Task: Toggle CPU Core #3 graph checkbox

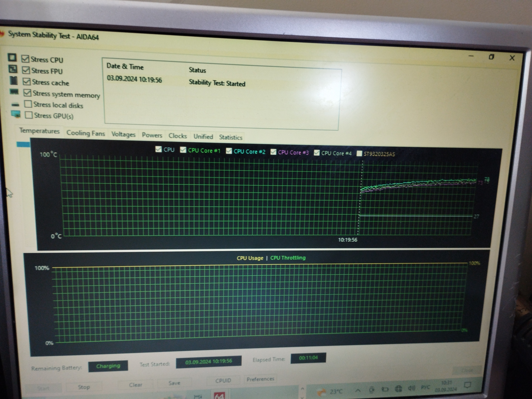Action: point(273,152)
